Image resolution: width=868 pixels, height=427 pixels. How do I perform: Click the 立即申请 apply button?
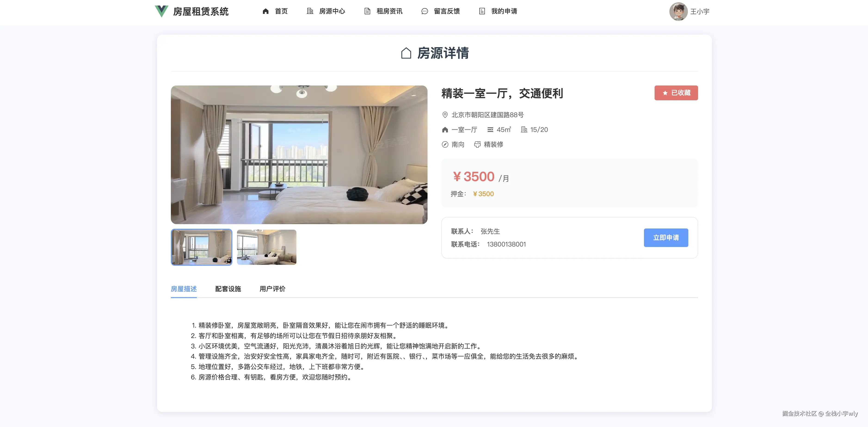tap(666, 238)
